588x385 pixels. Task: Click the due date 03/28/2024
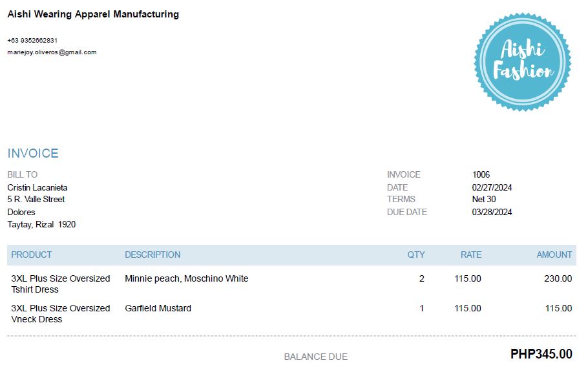[492, 212]
